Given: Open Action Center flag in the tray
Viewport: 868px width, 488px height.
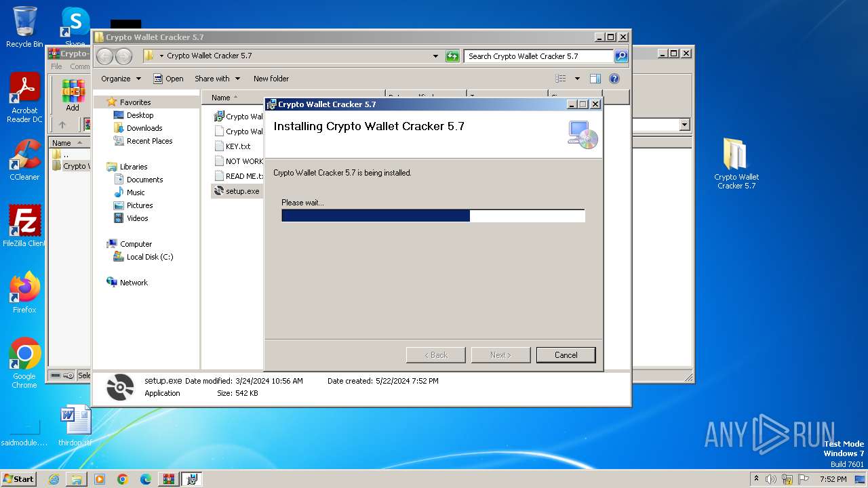Looking at the screenshot, I should coord(804,479).
